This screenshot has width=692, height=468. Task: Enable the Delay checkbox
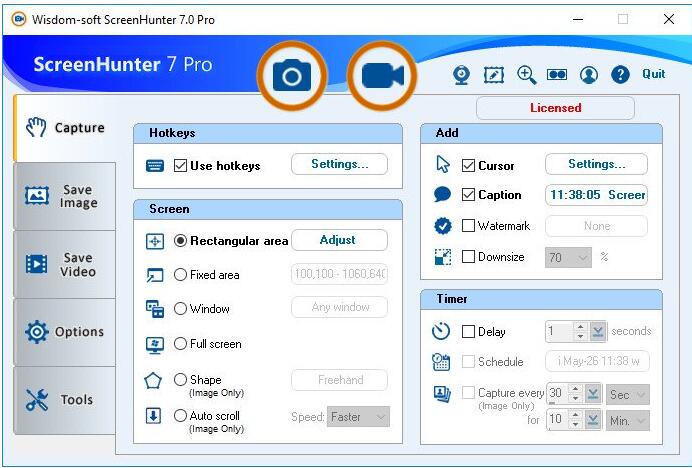(x=468, y=332)
